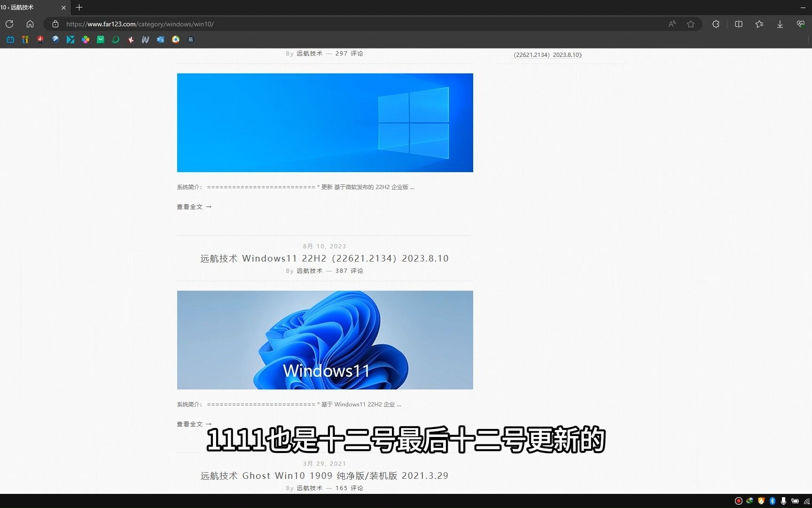Open the Ghost Win10 1909 post title

(325, 476)
